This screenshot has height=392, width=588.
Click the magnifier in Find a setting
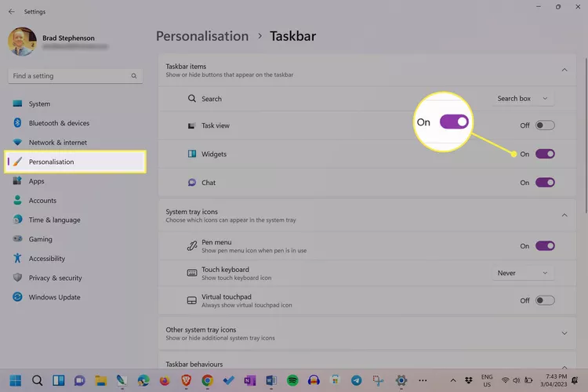(x=134, y=76)
